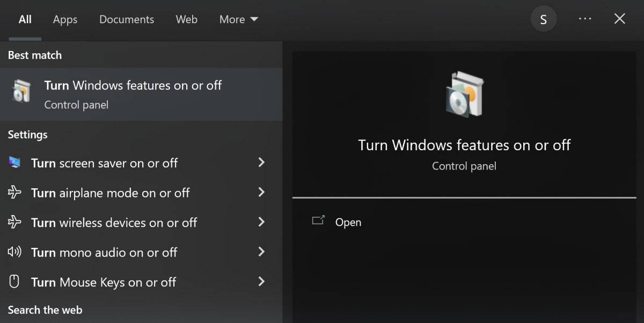Click the large Windows features preview icon
The image size is (644, 323).
[464, 95]
